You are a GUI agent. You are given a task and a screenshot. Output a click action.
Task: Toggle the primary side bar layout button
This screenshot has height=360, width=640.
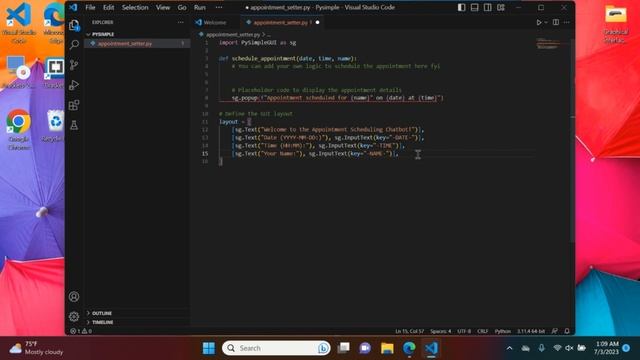coord(461,7)
